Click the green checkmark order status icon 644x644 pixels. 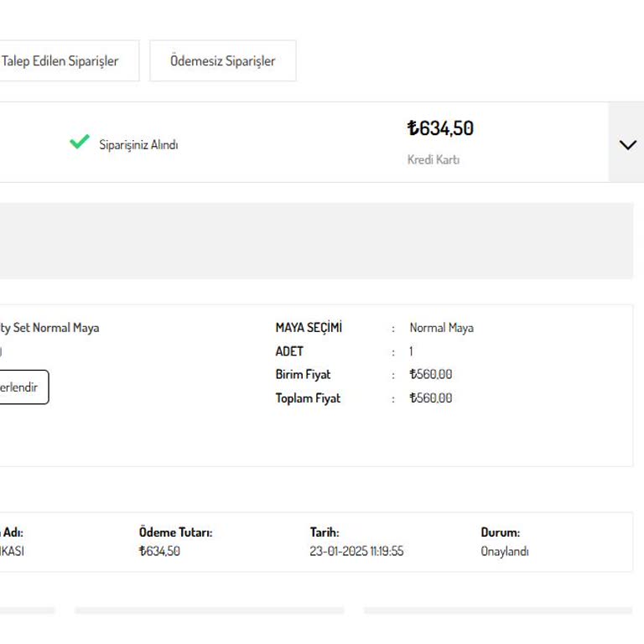click(80, 143)
